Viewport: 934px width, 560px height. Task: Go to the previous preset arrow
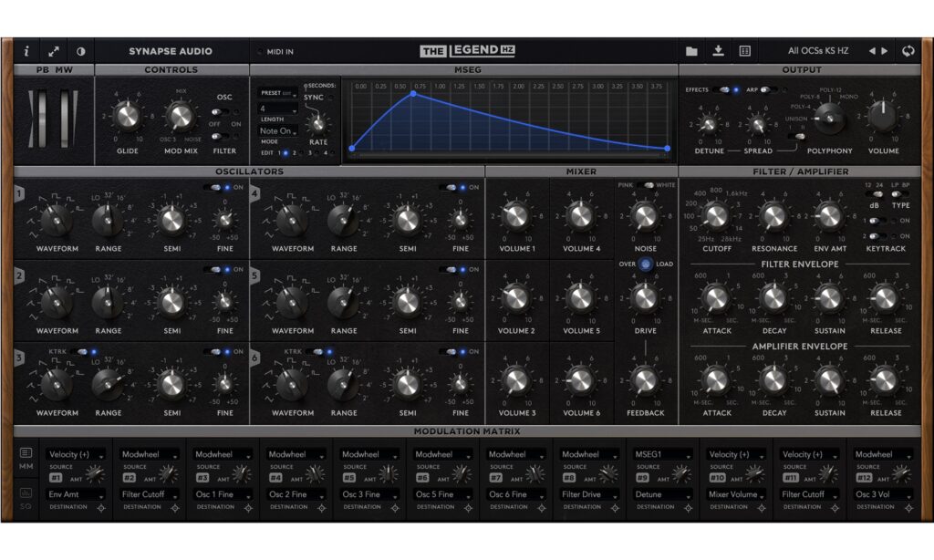point(872,51)
